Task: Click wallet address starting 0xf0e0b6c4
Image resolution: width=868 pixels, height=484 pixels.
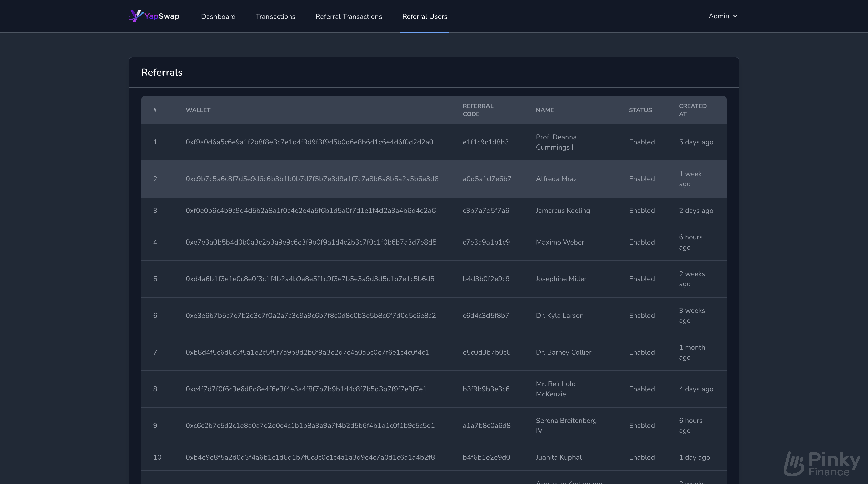Action: [310, 210]
